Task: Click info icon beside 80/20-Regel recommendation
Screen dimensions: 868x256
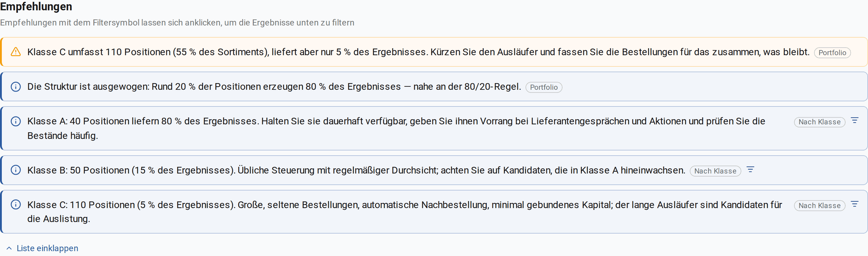Action: [16, 87]
